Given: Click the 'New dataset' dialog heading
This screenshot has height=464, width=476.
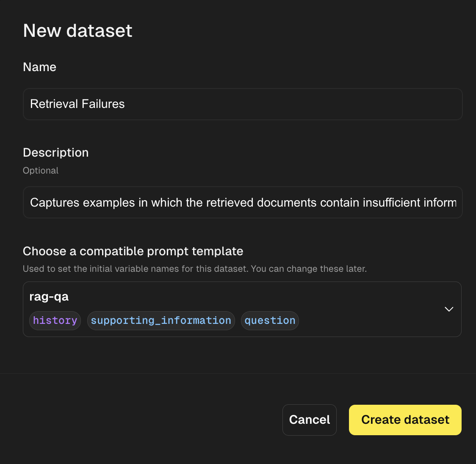Looking at the screenshot, I should tap(77, 30).
